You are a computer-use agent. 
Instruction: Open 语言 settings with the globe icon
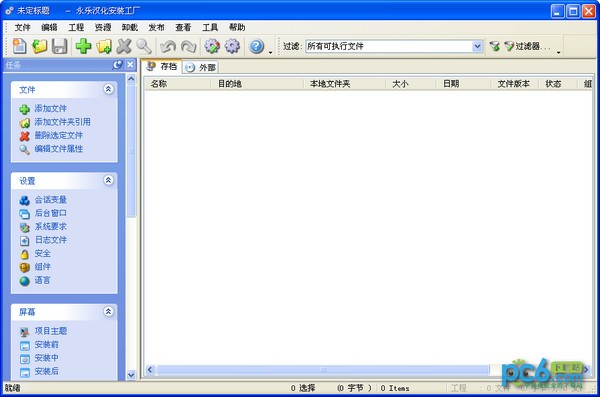point(42,280)
